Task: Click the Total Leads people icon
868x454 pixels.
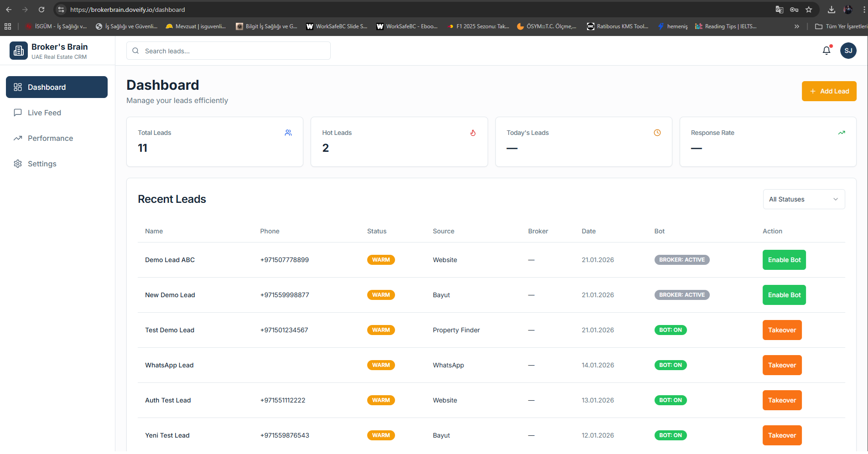Action: coord(288,133)
